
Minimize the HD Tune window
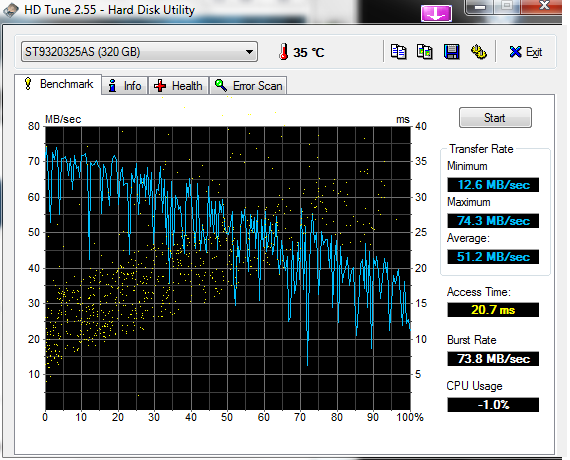(480, 7)
